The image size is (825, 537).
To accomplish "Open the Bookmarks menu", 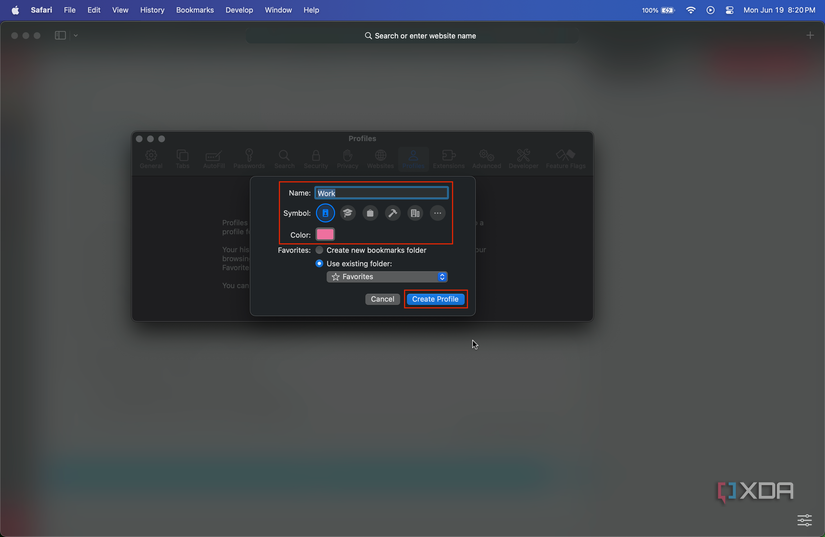I will tap(195, 10).
